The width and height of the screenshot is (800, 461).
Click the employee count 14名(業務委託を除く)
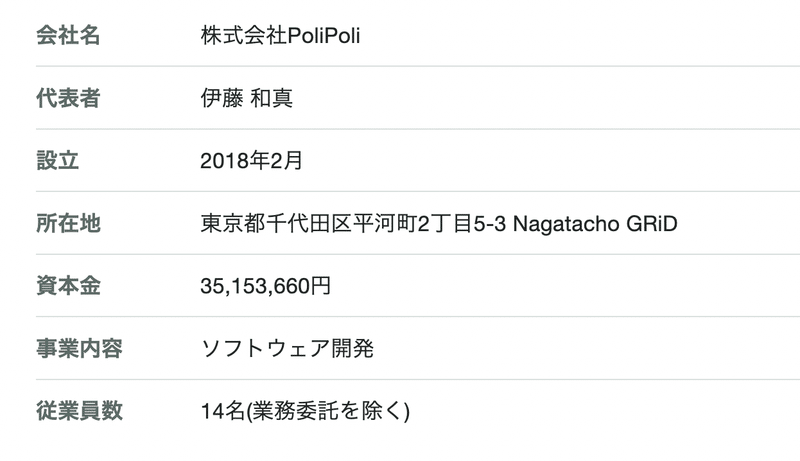click(x=305, y=411)
